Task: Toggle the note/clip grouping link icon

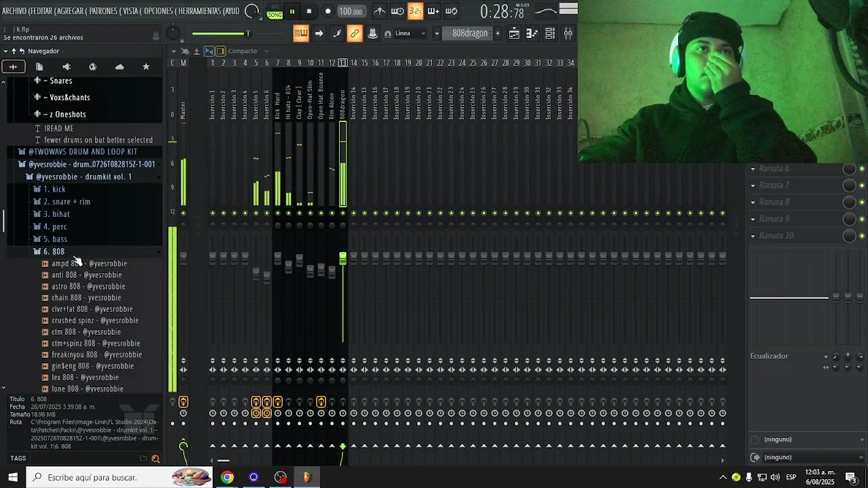Action: (355, 33)
